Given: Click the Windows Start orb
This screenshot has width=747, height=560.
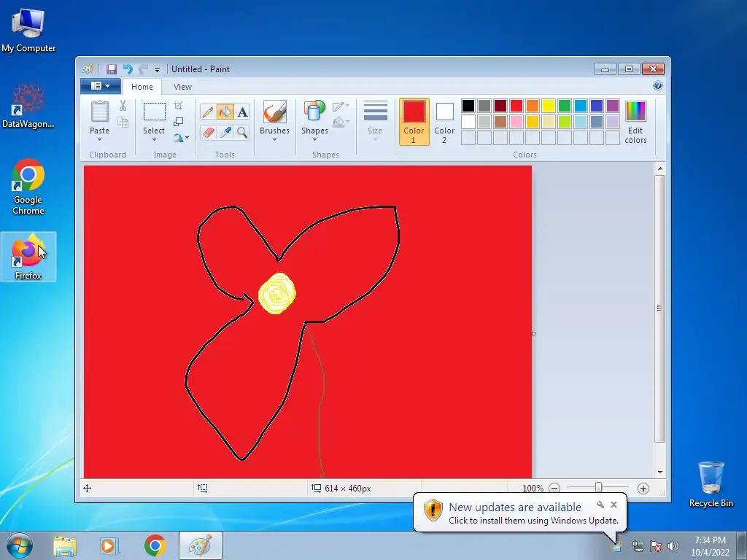Looking at the screenshot, I should (x=20, y=545).
